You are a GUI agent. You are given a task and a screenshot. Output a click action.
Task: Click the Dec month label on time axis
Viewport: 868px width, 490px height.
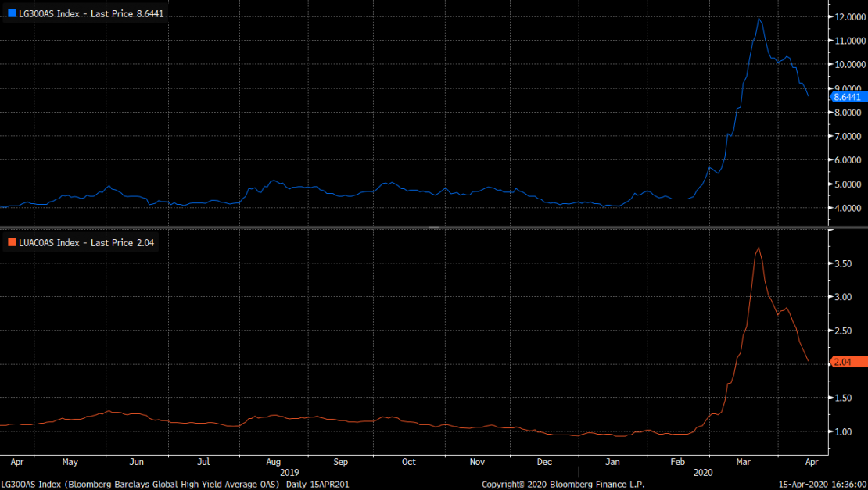pos(547,462)
